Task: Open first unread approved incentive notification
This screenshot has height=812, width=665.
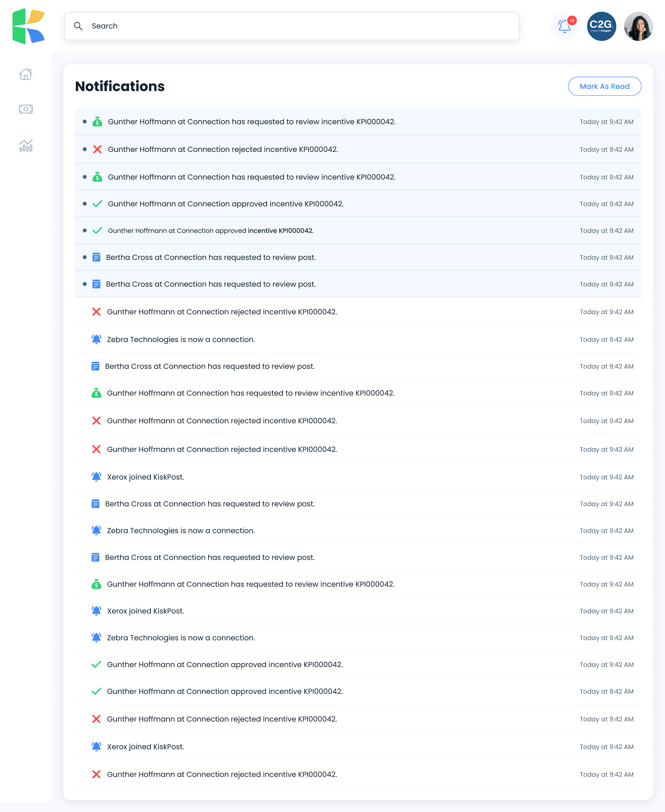Action: pos(358,204)
